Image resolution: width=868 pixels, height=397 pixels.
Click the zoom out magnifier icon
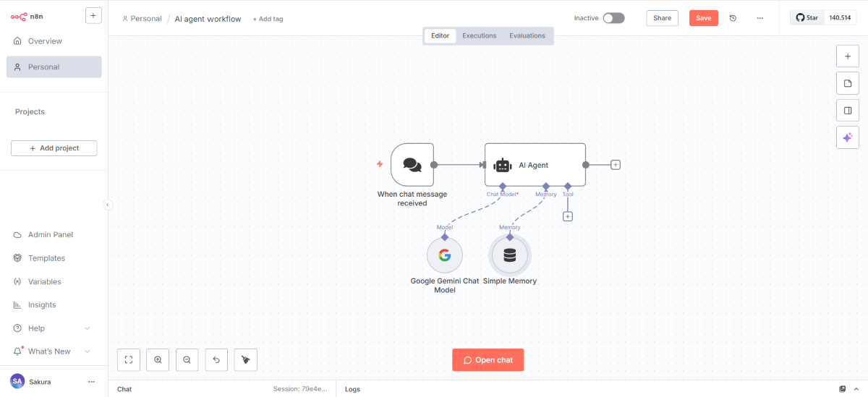(187, 359)
